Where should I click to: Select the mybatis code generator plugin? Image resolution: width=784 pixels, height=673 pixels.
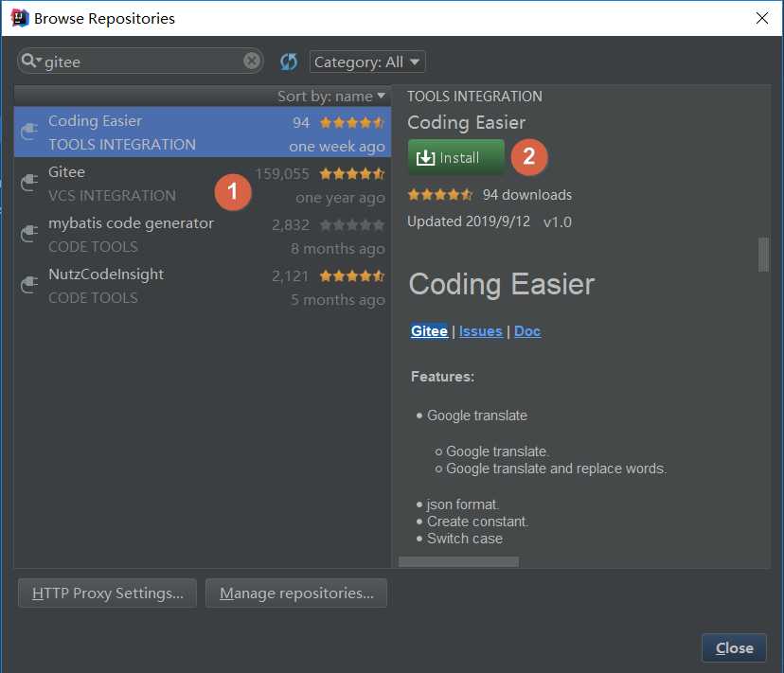pos(203,235)
